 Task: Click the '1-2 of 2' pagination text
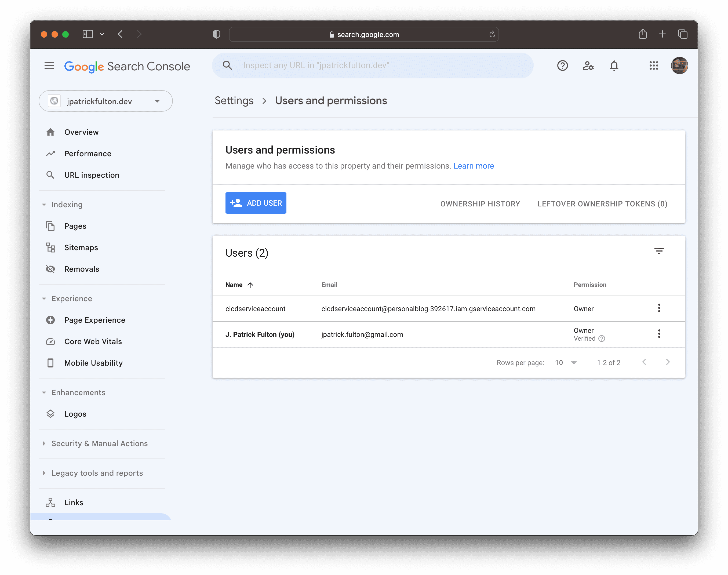click(x=609, y=363)
